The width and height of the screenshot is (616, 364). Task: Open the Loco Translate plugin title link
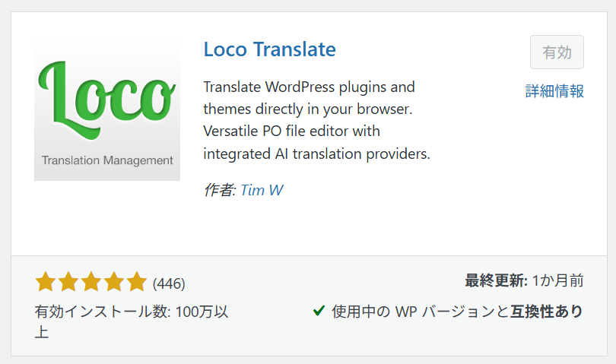pos(269,49)
